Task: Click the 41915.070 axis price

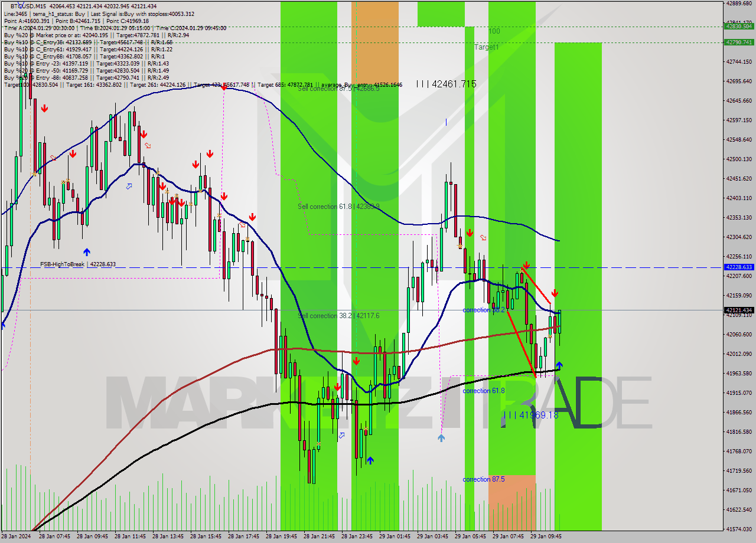Action: click(739, 392)
